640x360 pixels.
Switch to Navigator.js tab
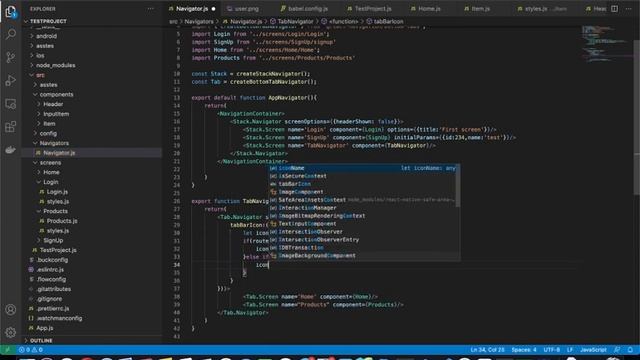192,9
